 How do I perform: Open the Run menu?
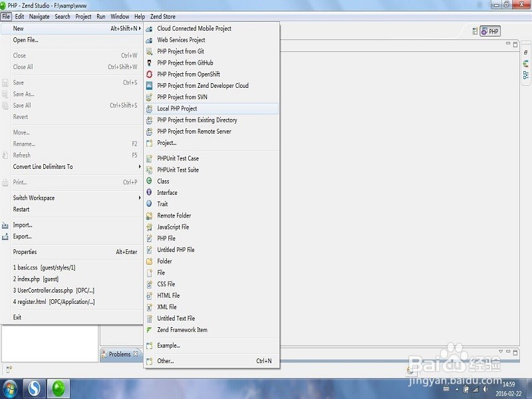click(x=101, y=16)
